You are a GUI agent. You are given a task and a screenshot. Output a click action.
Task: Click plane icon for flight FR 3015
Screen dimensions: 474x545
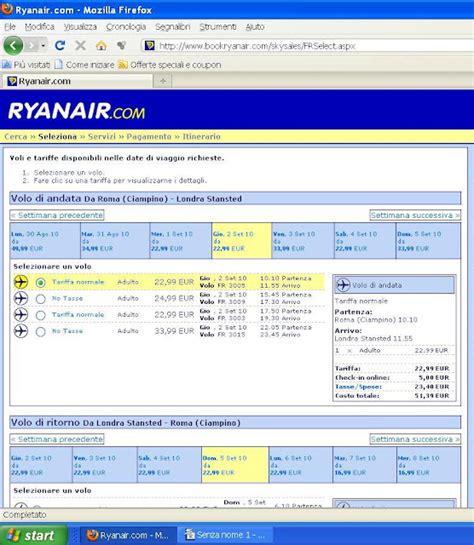21,331
